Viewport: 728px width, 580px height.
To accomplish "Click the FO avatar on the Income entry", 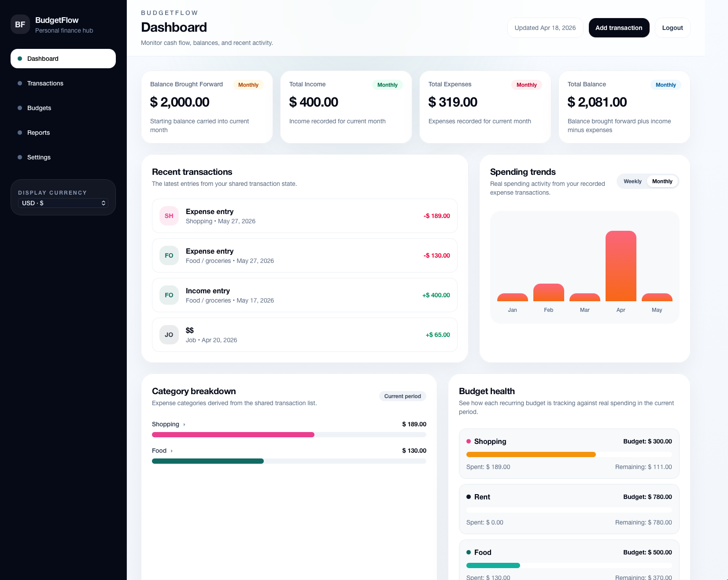I will coord(169,295).
